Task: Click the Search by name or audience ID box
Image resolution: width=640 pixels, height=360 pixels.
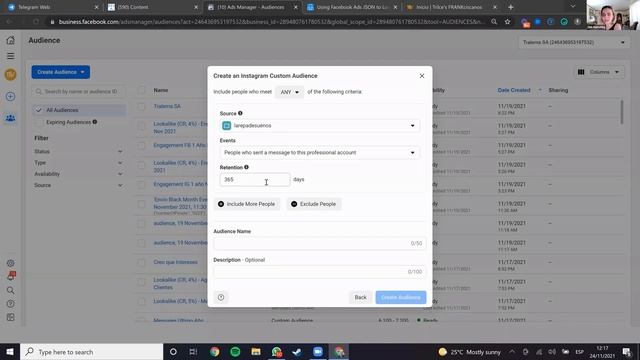Action: [78, 91]
